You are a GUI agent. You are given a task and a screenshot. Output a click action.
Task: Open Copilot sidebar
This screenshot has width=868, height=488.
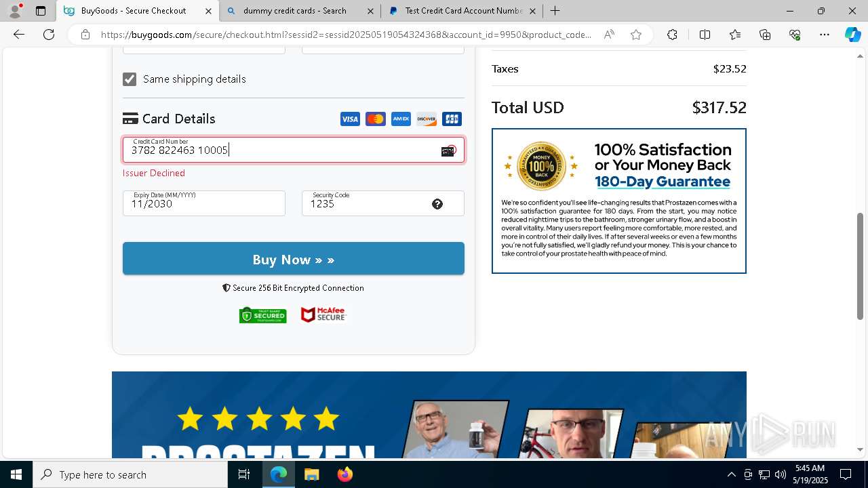[852, 35]
